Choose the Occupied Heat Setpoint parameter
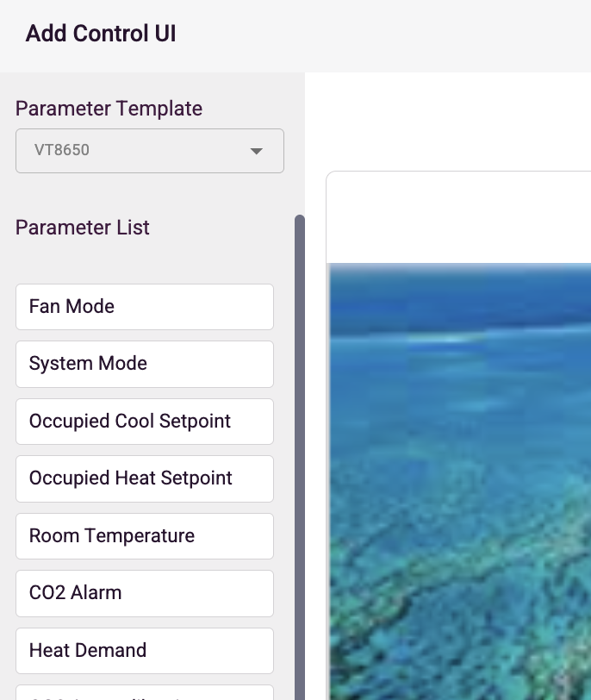Screen dimensions: 591x700 click(145, 478)
